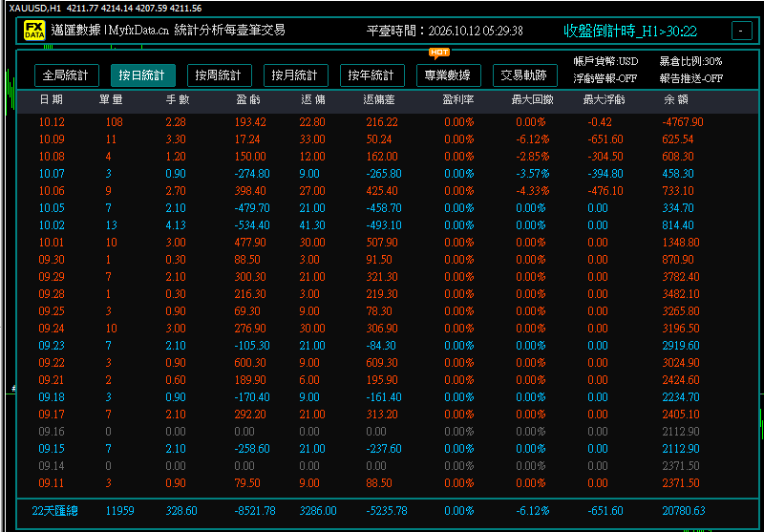
Task: Click the 暴倉比例:30% label
Action: (690, 61)
